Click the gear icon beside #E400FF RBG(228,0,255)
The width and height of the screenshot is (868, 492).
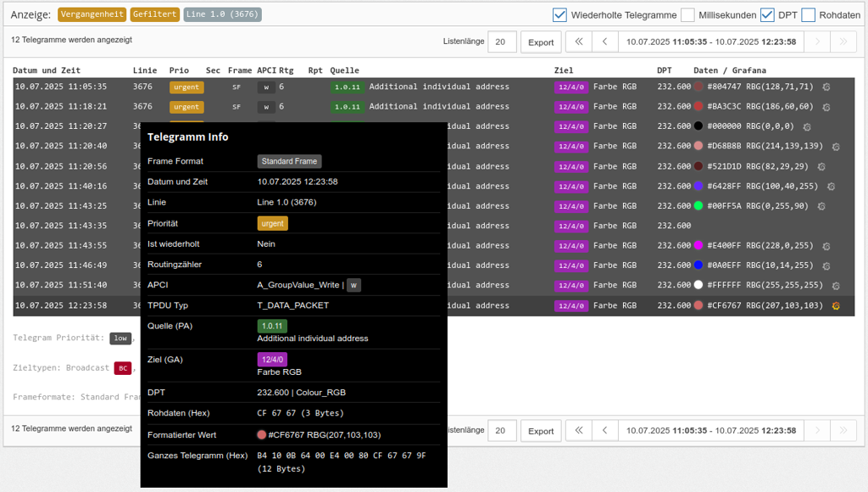[826, 246]
